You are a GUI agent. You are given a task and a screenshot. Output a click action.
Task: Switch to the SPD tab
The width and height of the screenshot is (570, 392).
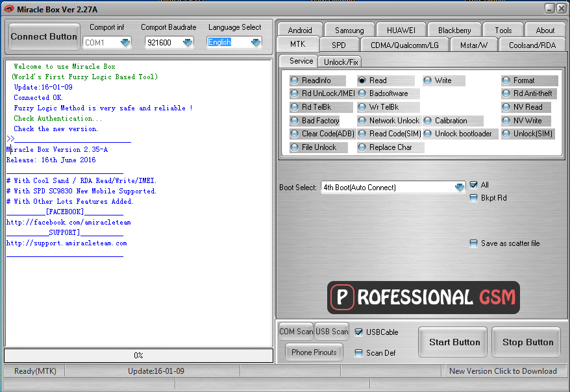(x=339, y=45)
